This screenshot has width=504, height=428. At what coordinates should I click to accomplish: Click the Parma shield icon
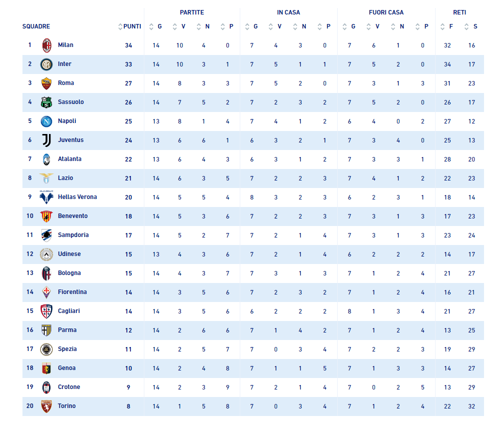[x=46, y=330]
